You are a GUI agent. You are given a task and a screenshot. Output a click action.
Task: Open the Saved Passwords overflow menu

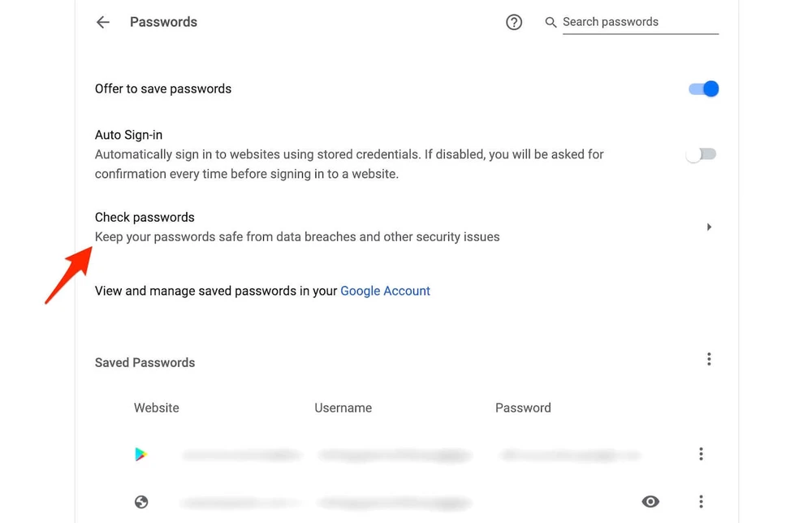tap(709, 358)
